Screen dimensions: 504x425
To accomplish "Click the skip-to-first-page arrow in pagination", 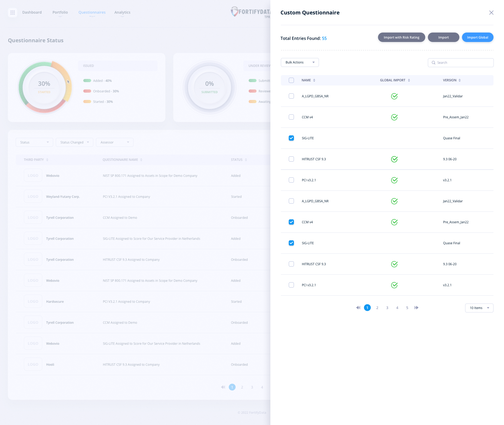I will (358, 307).
